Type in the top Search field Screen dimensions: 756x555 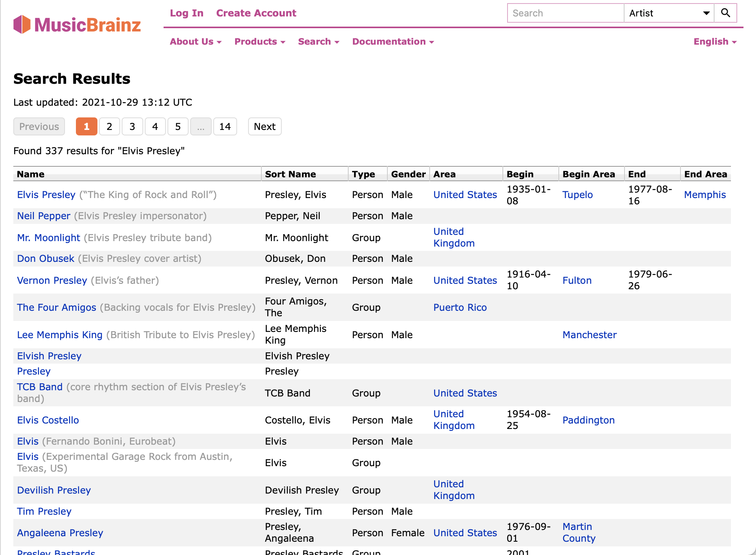coord(565,13)
